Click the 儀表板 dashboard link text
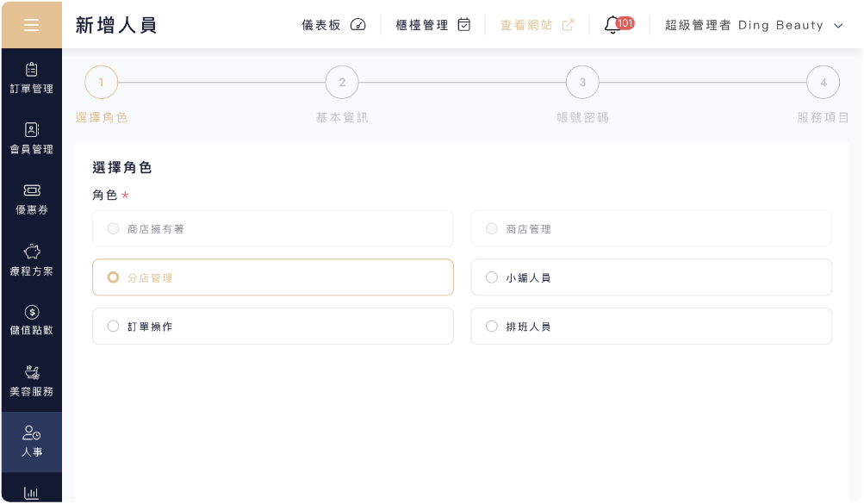Screen dimensions: 864x504 click(321, 25)
